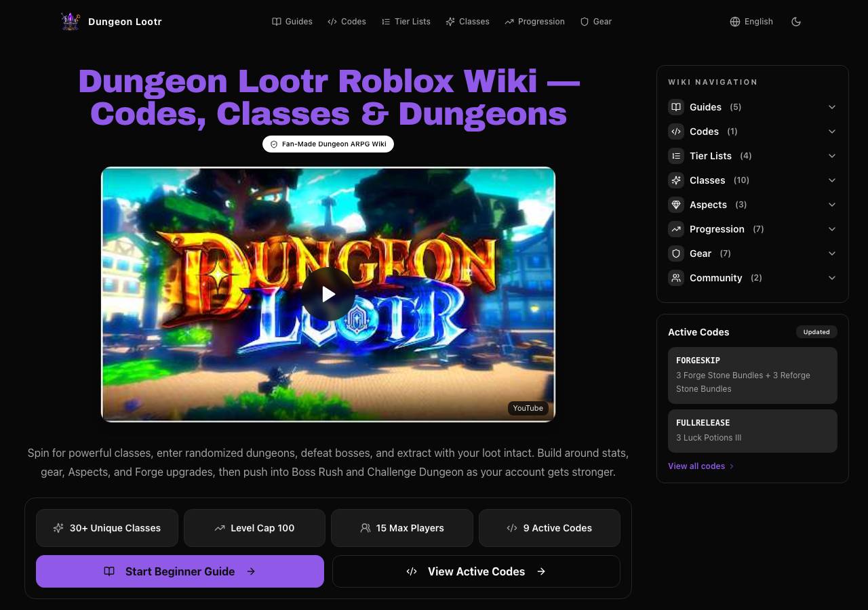Expand the Classes (10) section chevron
The width and height of the screenshot is (868, 610).
[832, 180]
